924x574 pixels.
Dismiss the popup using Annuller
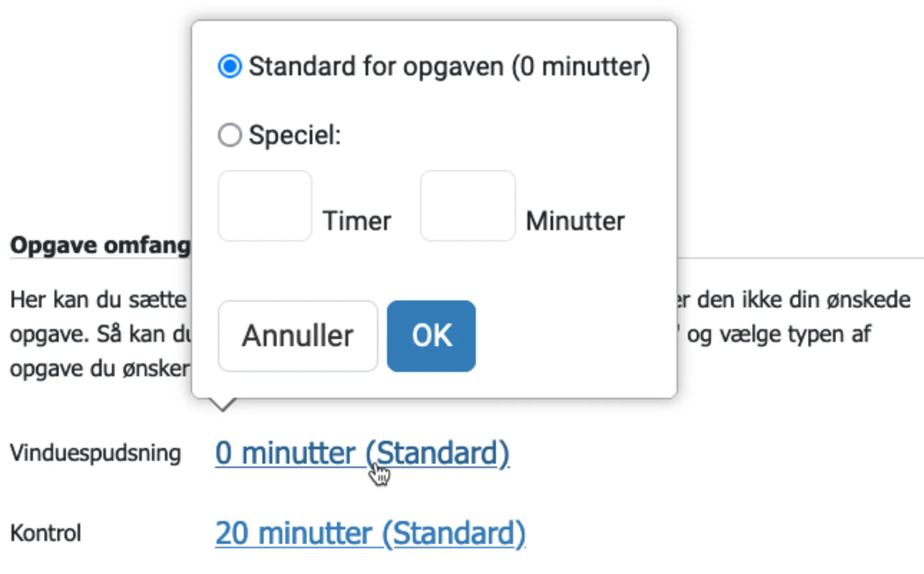[x=297, y=336]
